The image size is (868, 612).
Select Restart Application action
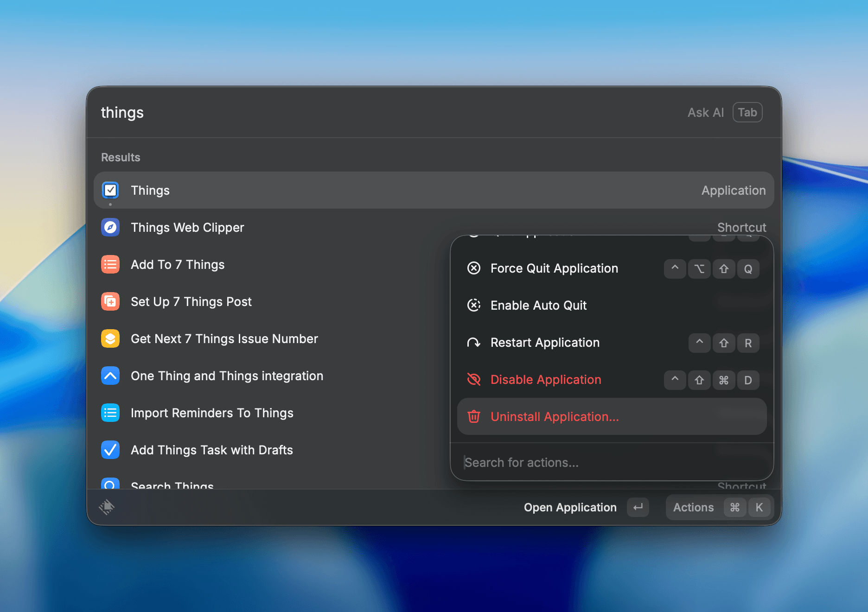pos(545,342)
